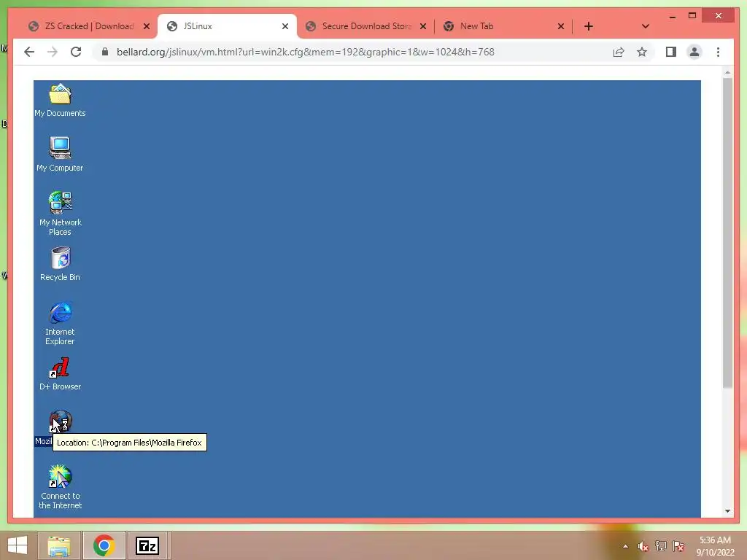Click the Recycle Bin label text

(60, 277)
